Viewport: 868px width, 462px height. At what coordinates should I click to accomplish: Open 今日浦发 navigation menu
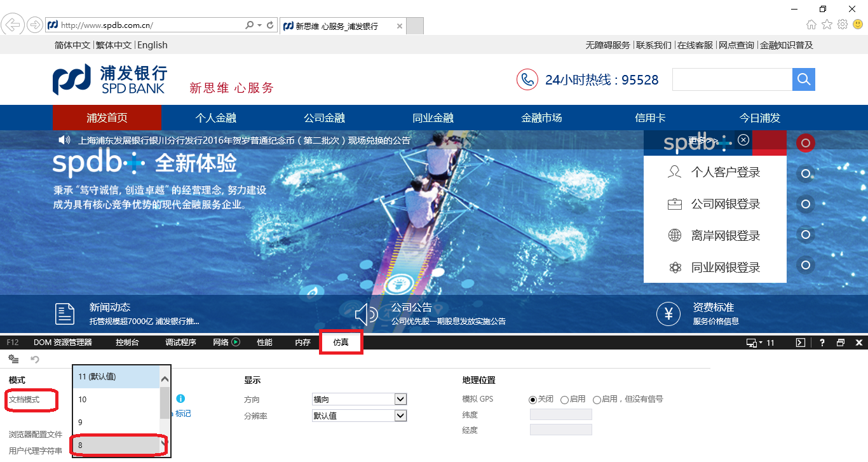(x=759, y=118)
